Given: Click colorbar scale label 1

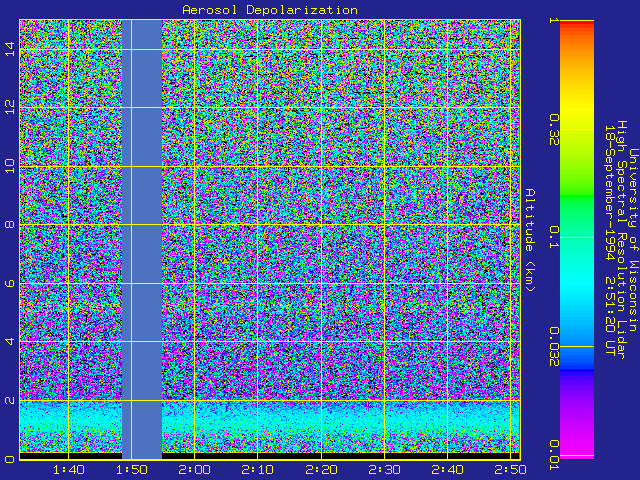Looking at the screenshot, I should (x=553, y=20).
